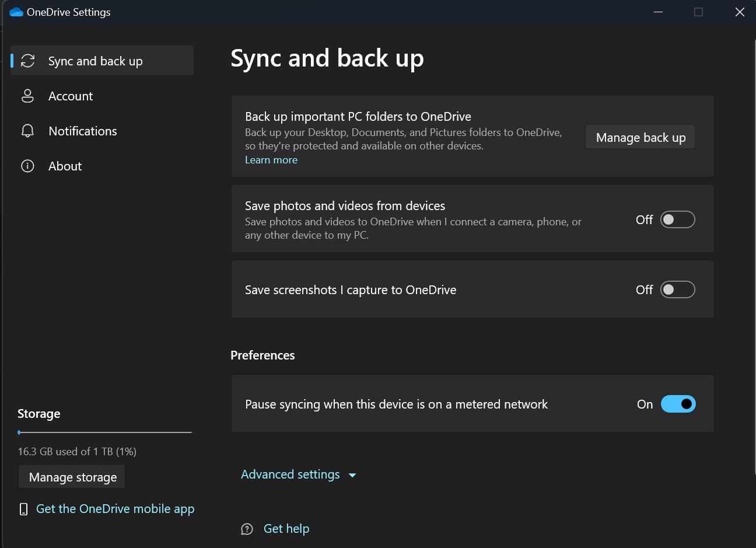Enable Save screenshots I capture toggle

coord(677,289)
